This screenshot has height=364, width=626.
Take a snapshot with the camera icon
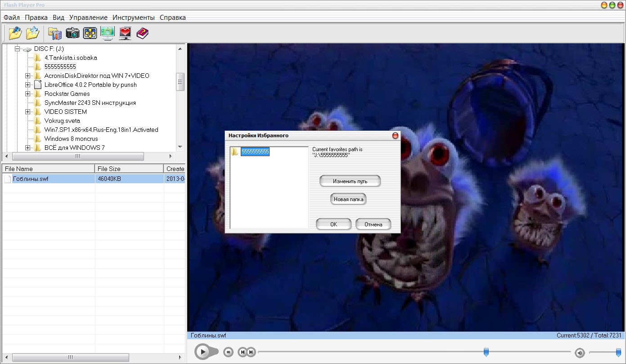pyautogui.click(x=72, y=33)
